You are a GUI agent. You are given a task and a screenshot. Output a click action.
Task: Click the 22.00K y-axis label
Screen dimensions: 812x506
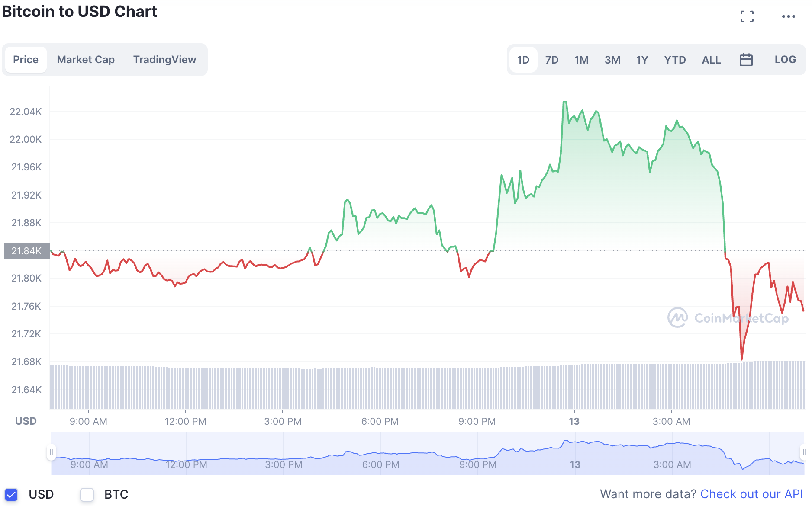pyautogui.click(x=26, y=139)
